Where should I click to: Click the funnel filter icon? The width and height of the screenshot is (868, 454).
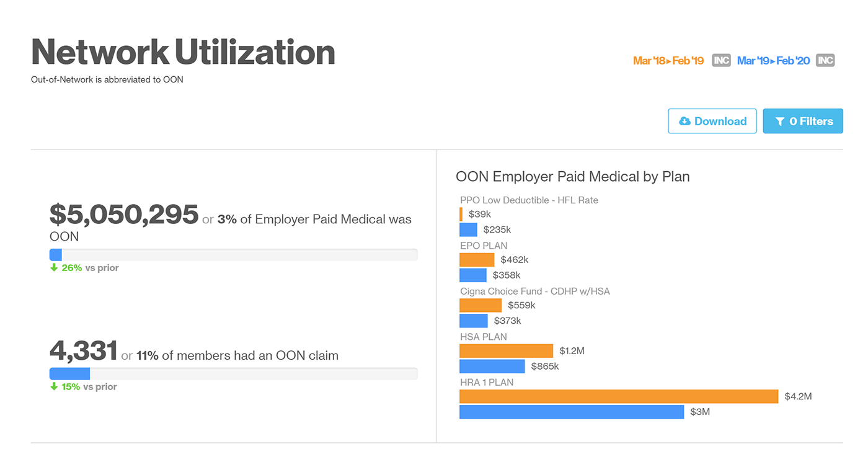[780, 122]
